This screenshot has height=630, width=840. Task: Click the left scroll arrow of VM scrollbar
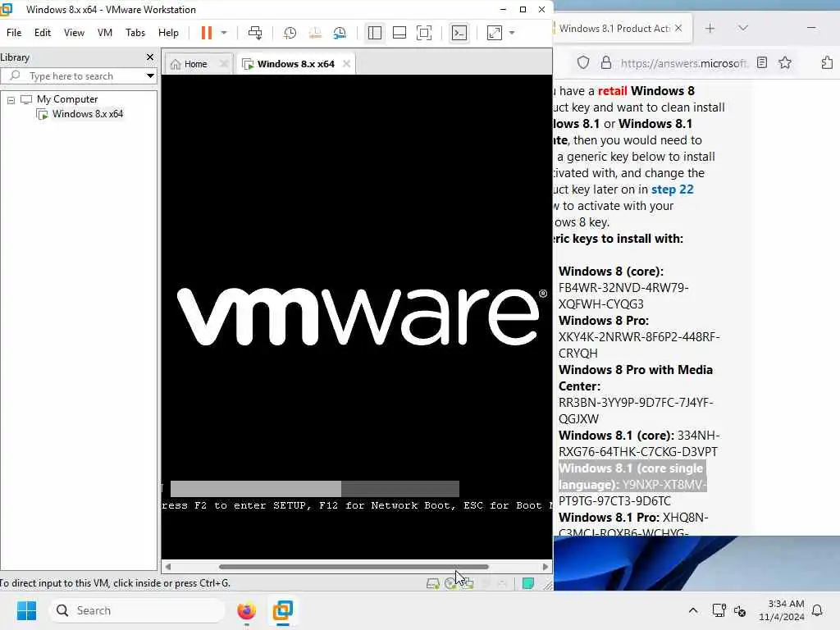point(168,566)
